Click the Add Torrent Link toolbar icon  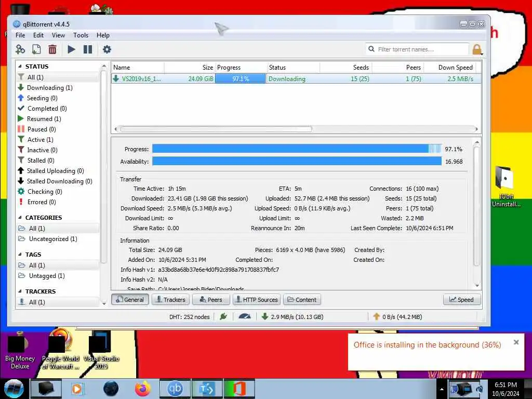tap(20, 49)
